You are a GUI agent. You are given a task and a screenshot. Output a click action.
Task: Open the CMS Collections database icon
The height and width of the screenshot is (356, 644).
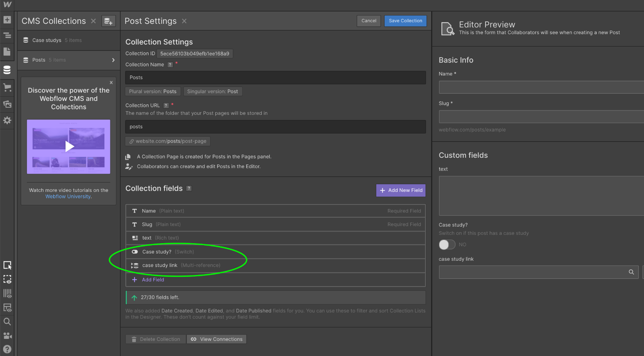click(x=7, y=70)
